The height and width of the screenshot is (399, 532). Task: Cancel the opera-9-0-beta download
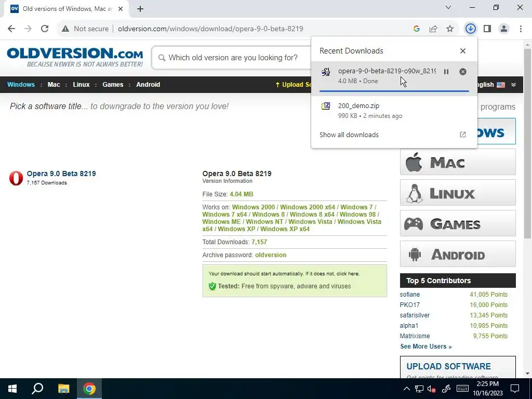point(463,72)
